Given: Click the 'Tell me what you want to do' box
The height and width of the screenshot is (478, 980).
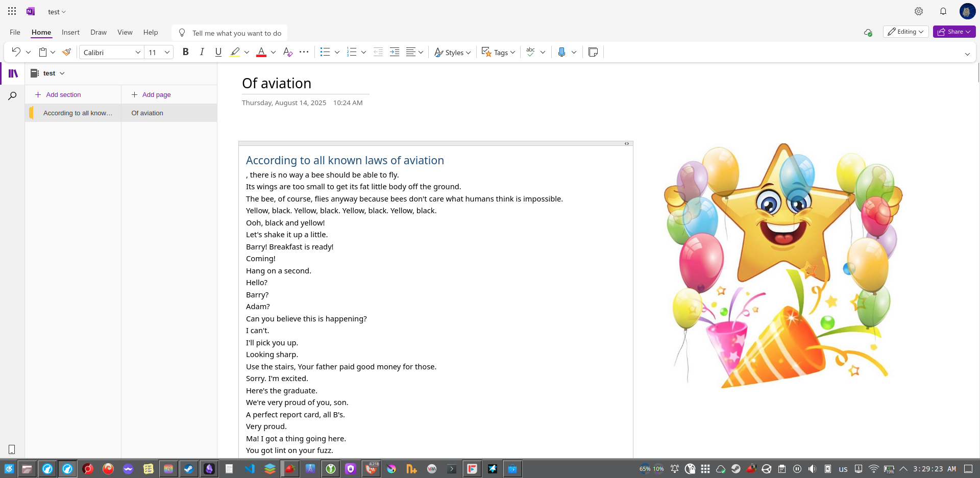Looking at the screenshot, I should pos(229,33).
